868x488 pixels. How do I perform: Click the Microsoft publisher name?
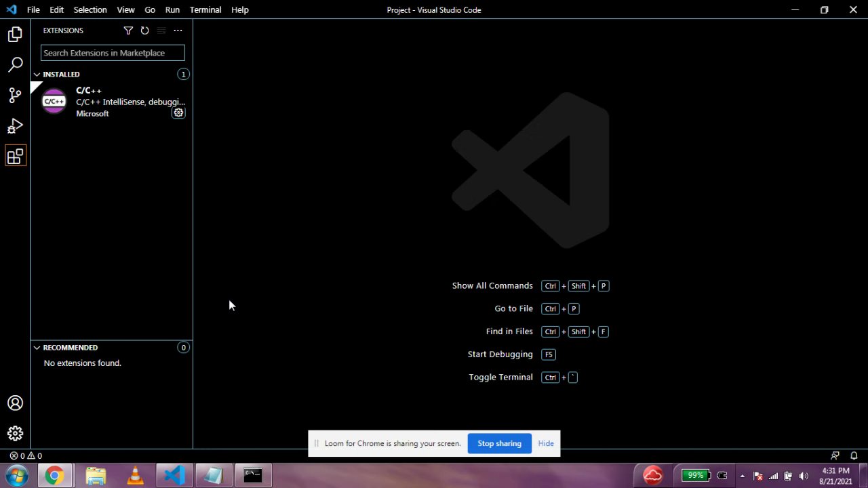click(92, 113)
